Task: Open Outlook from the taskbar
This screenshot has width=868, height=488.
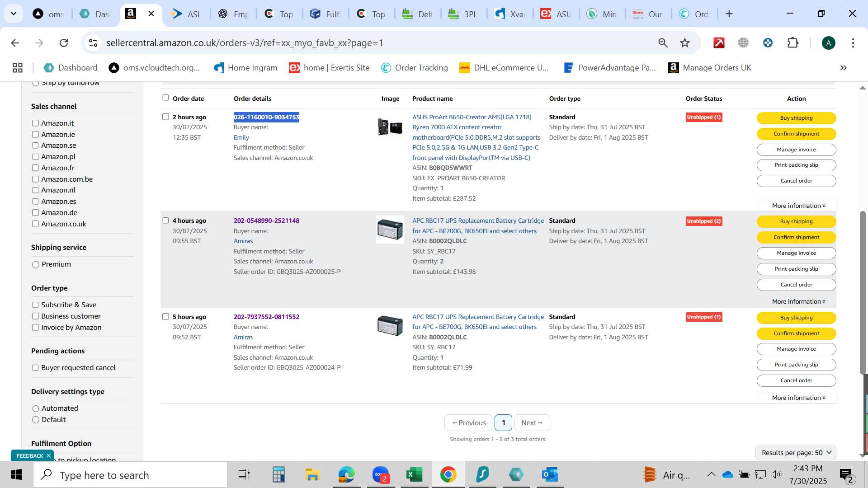Action: 550,475
